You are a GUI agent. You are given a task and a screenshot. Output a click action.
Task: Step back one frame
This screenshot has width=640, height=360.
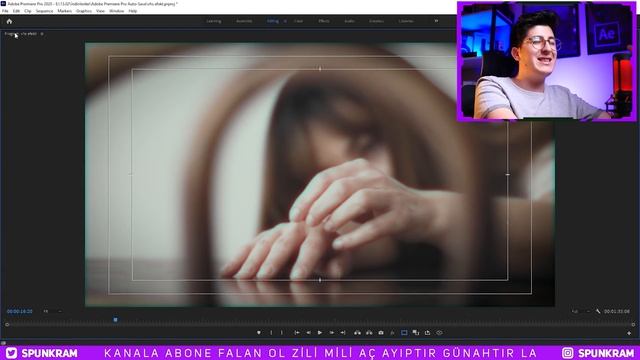309,333
